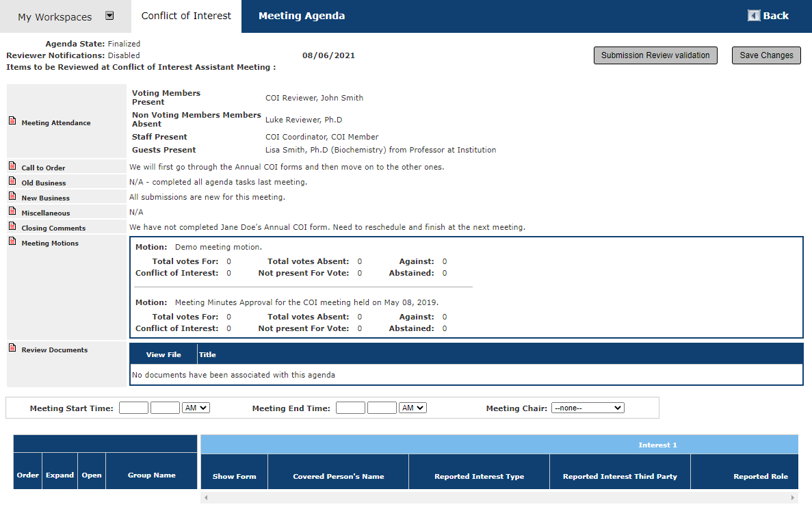This screenshot has width=812, height=511.
Task: Open the Miscellaneous section link
Action: coord(46,213)
